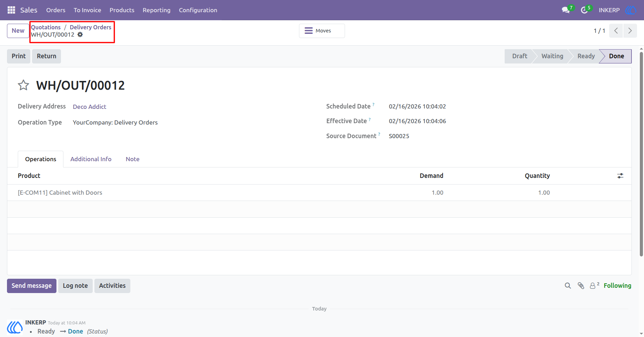644x337 pixels.
Task: Open the apps grid home menu
Action: (x=11, y=10)
